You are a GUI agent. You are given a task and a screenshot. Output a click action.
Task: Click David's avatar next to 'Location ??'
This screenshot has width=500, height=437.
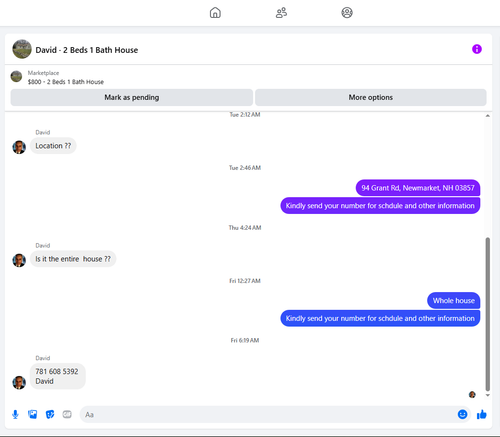[19, 147]
